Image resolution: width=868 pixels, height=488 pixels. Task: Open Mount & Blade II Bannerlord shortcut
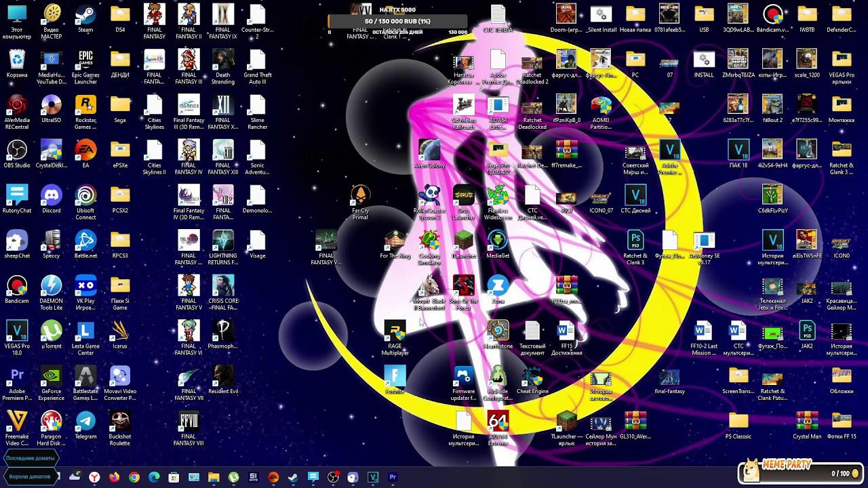pyautogui.click(x=429, y=293)
